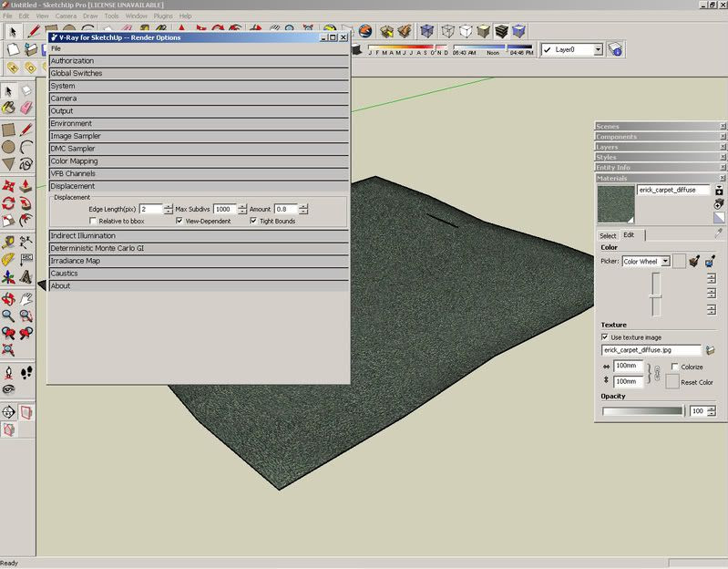Toggle View-Dependent checkbox
The image size is (728, 569).
point(179,221)
